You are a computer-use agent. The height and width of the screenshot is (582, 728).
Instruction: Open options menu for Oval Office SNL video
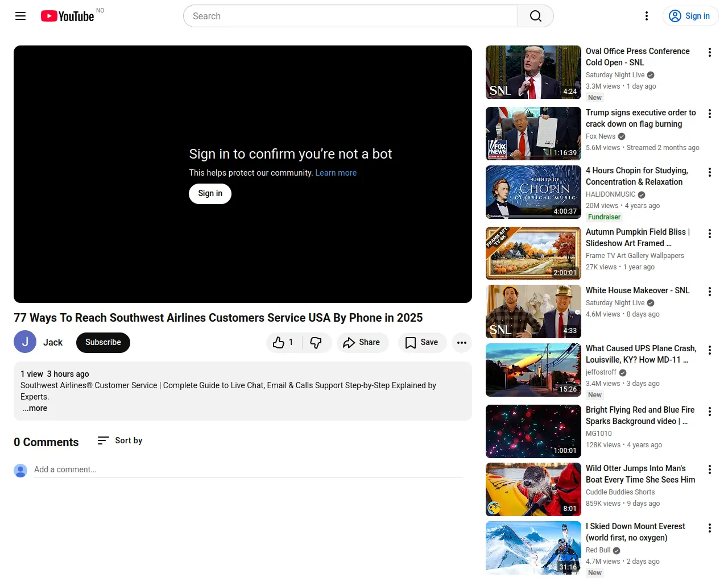(709, 53)
